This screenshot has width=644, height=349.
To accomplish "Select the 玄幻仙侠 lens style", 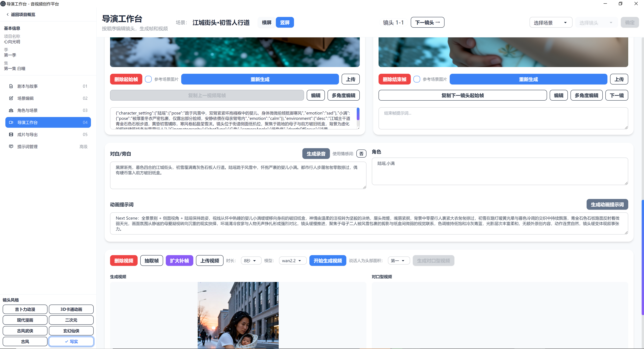I will (x=71, y=331).
